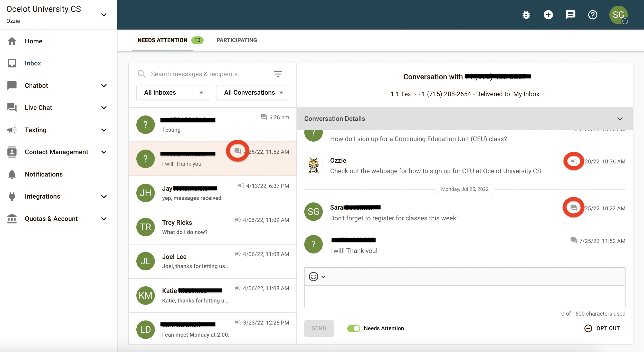644x352 pixels.
Task: Expand the Chatbot sidebar section
Action: tap(104, 85)
